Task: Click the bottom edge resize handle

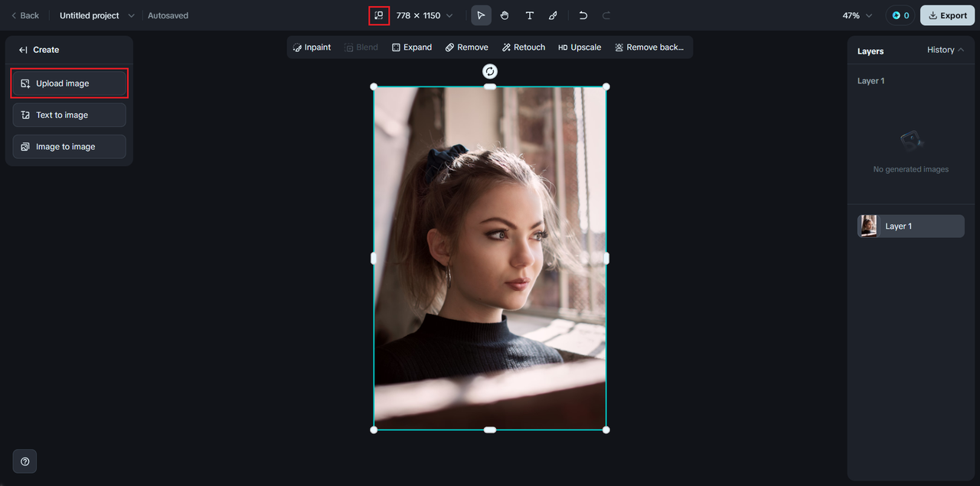Action: click(x=490, y=429)
